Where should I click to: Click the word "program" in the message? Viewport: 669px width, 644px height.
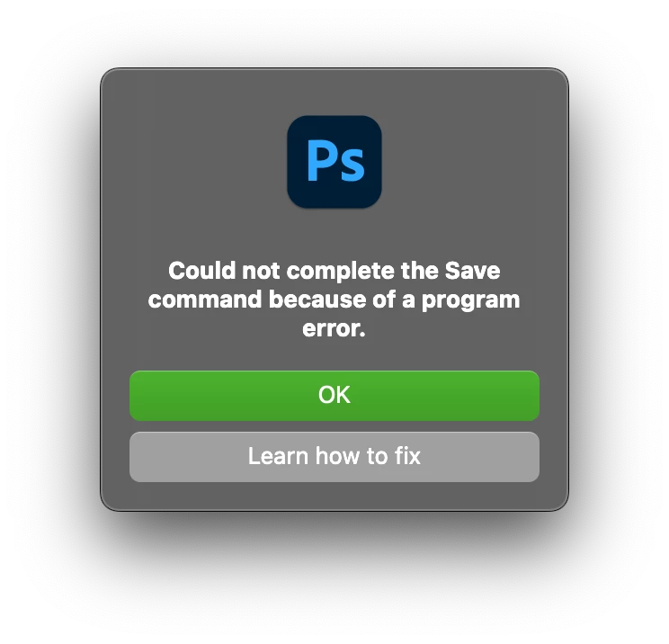(470, 301)
